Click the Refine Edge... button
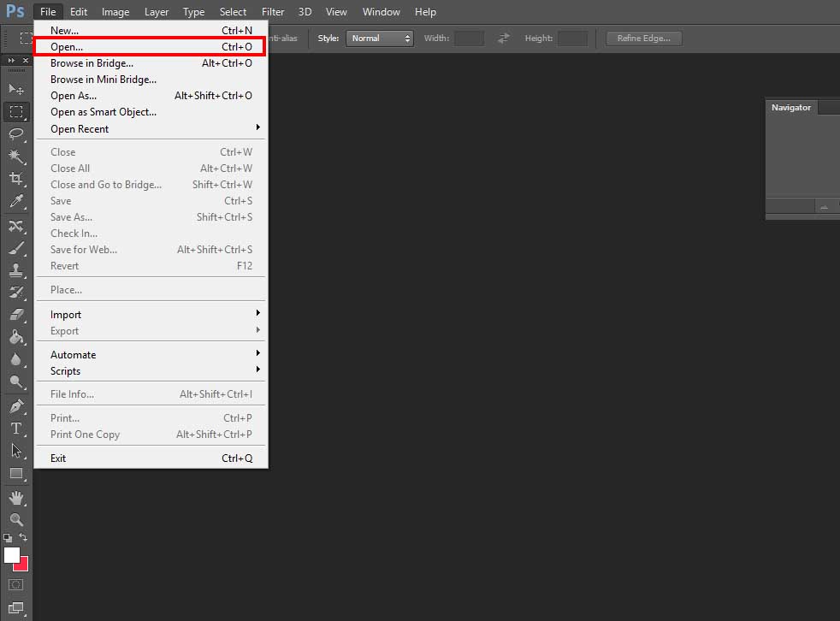Screen dimensions: 840x621 click(644, 38)
